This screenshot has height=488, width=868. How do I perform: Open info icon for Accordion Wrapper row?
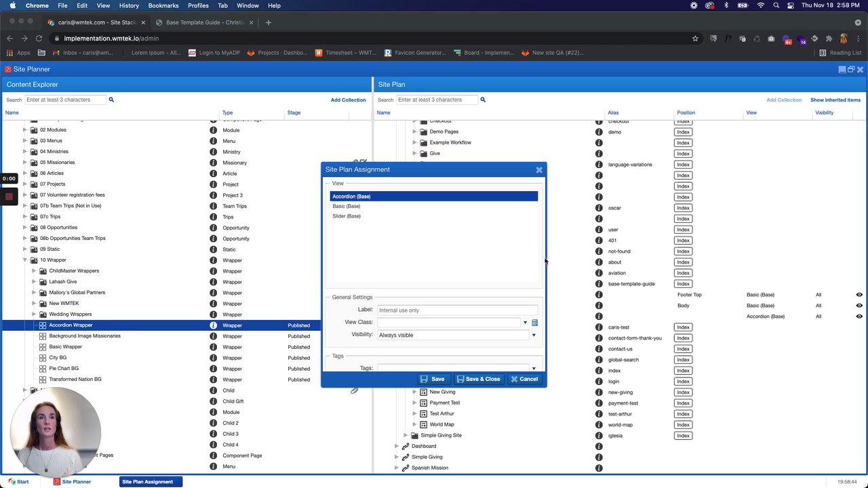tap(213, 325)
